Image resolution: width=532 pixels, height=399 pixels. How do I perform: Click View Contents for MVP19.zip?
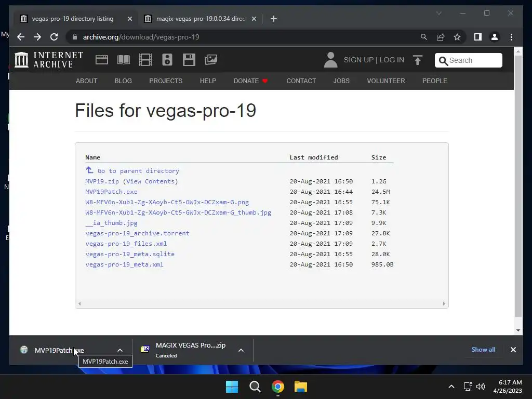pos(150,181)
